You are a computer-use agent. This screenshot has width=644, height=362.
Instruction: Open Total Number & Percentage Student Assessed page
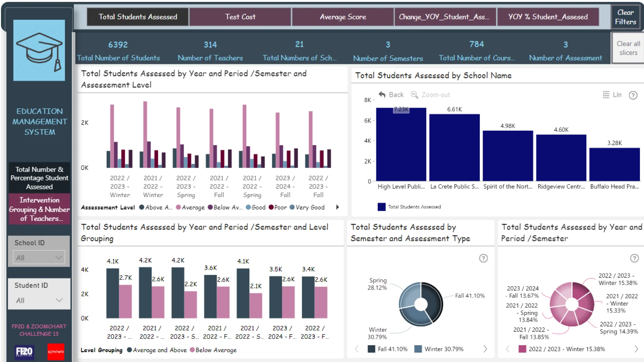pyautogui.click(x=39, y=178)
